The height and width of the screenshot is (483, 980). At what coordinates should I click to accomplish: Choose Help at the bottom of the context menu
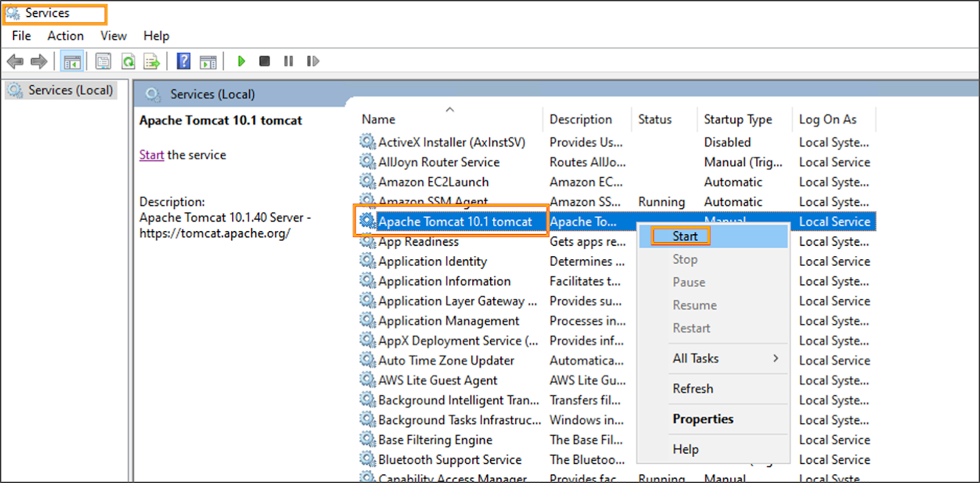coord(713,449)
